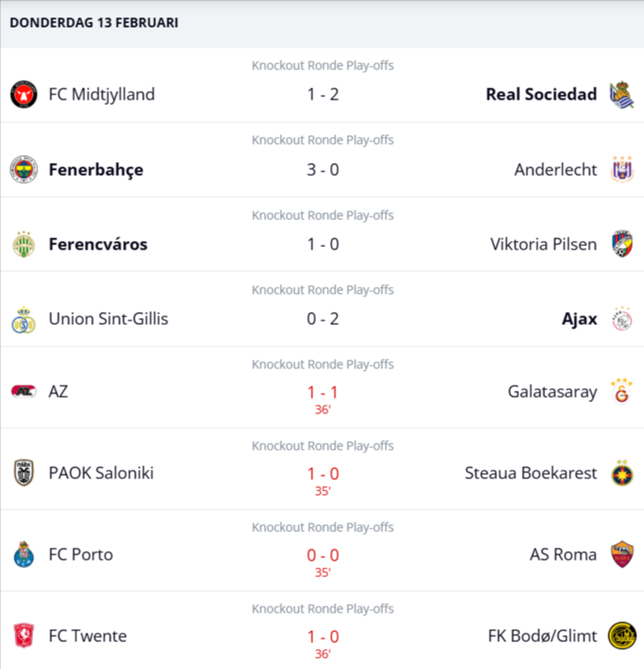Click the FC Twente club crest

(x=23, y=636)
